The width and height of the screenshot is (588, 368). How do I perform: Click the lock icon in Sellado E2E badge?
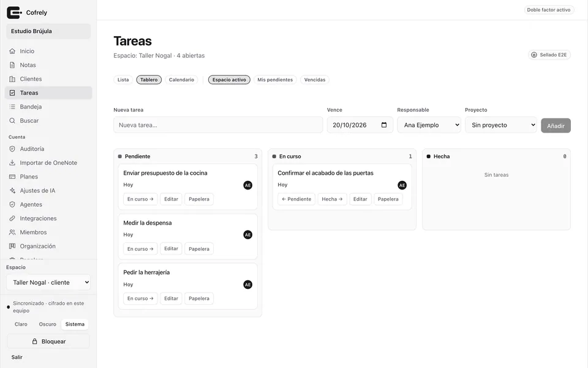(x=534, y=55)
